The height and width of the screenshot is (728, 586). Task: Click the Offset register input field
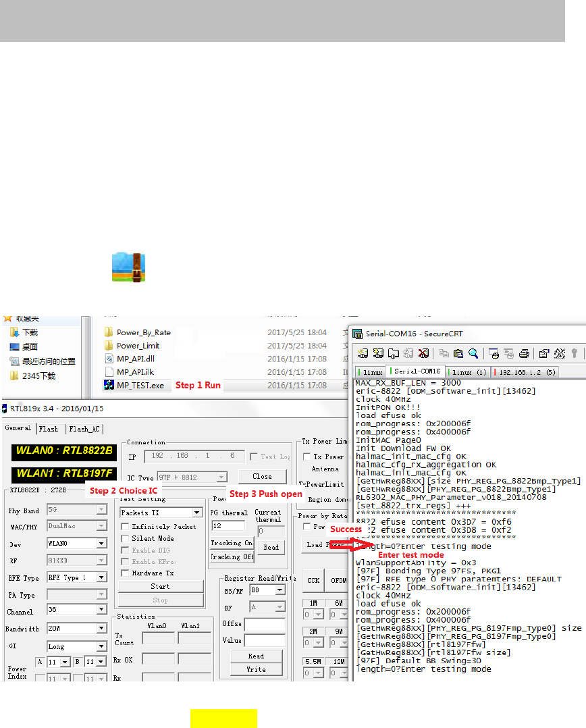tap(265, 625)
